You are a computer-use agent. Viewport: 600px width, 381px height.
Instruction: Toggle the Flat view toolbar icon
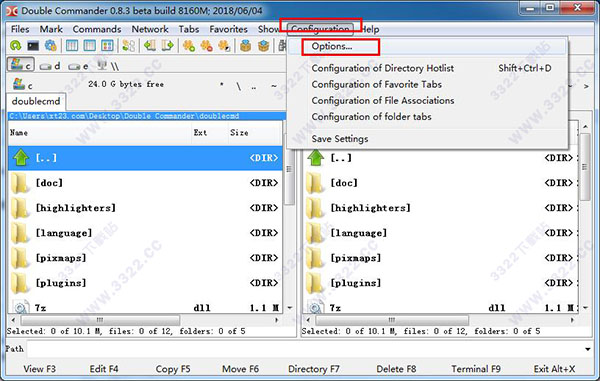click(129, 46)
